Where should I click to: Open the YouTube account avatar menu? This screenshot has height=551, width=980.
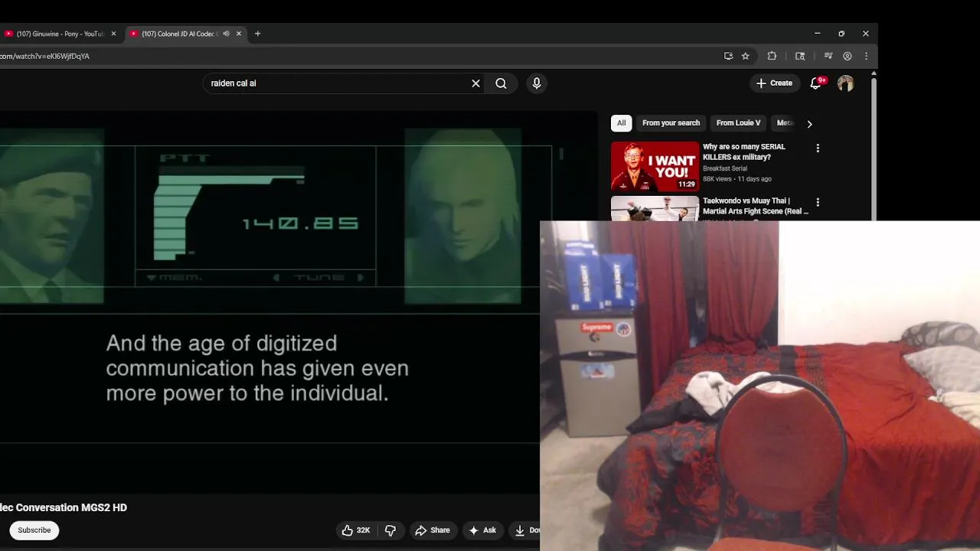click(845, 83)
